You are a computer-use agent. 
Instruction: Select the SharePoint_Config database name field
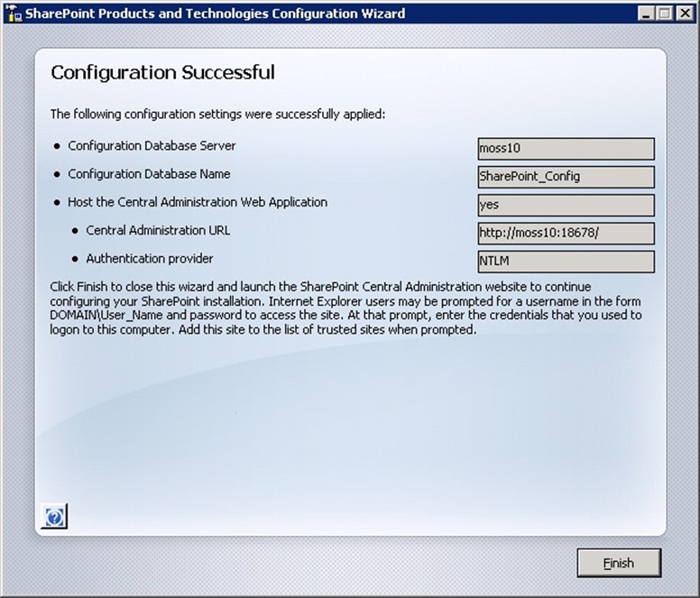point(566,177)
